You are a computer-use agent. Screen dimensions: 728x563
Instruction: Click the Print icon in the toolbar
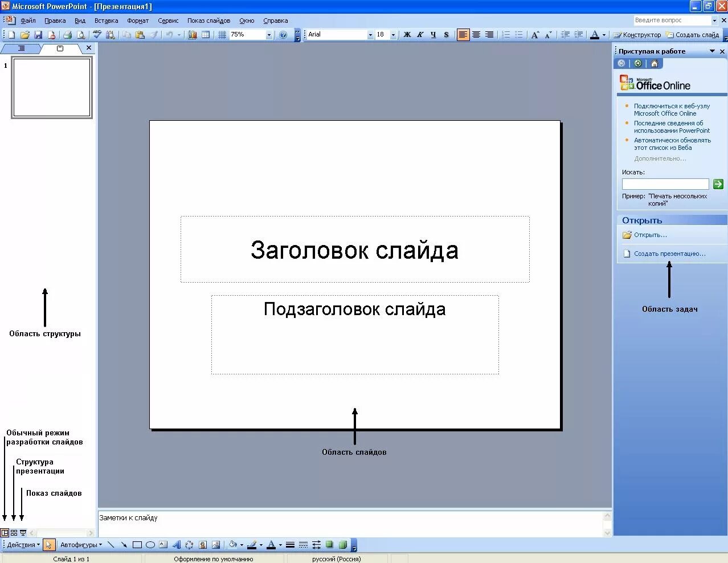point(67,35)
